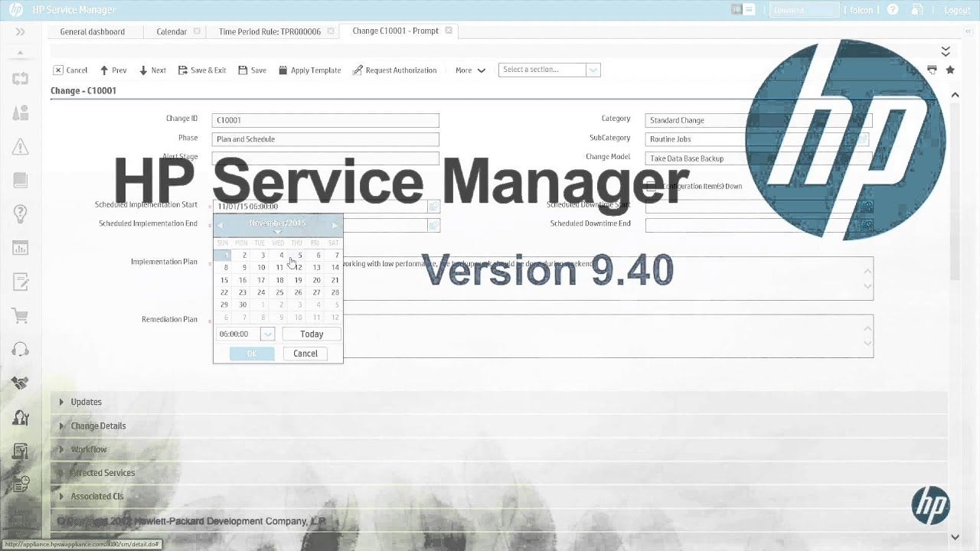Viewport: 980px width, 551px height.
Task: Close the Calendar tab
Action: click(197, 31)
